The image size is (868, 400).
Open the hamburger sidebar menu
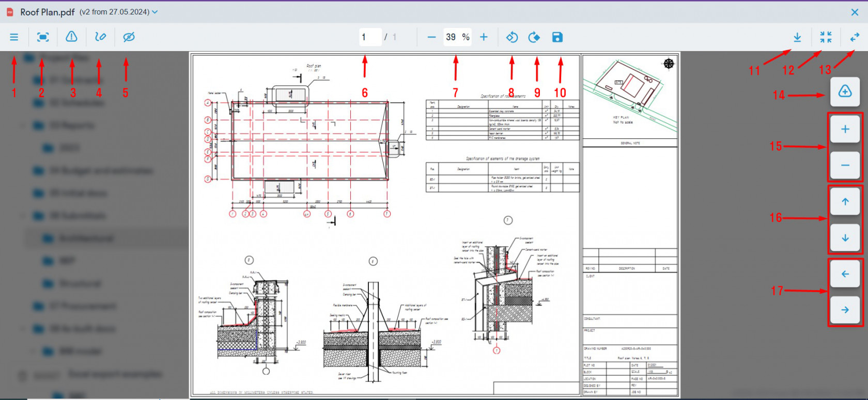pyautogui.click(x=14, y=37)
